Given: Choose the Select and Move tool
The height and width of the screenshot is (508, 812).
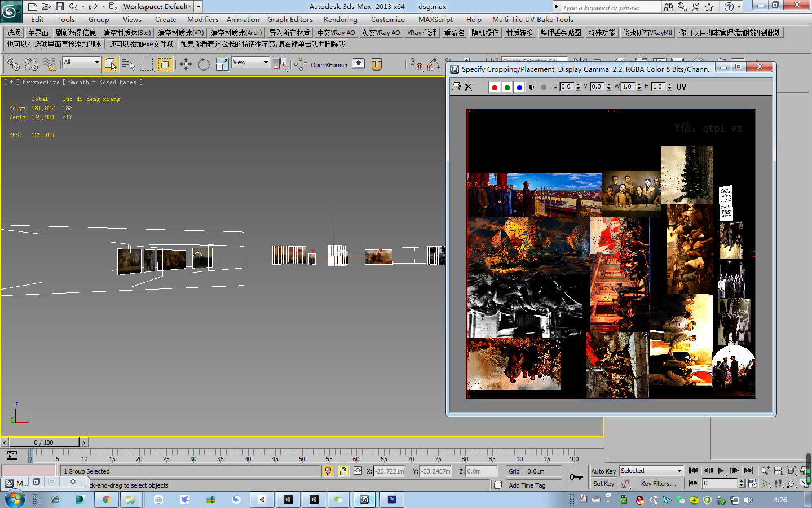Looking at the screenshot, I should pos(186,64).
